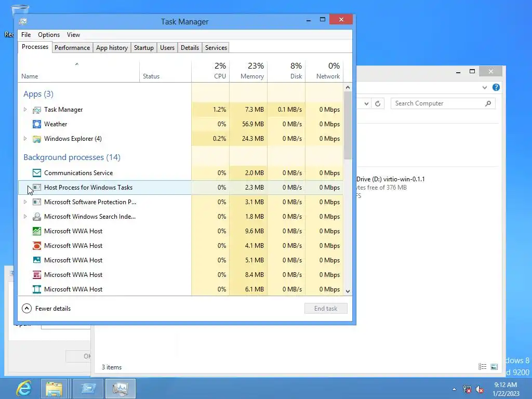
Task: Expand the Task Manager process row
Action: point(25,110)
